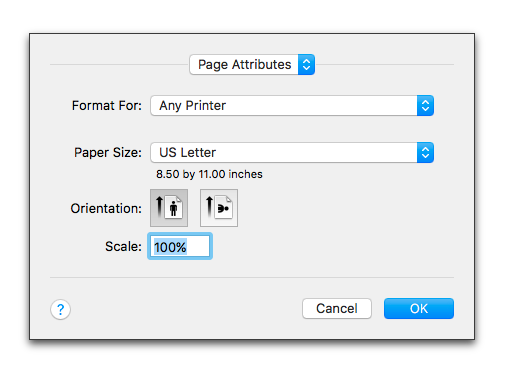Viewport: 505px width, 372px height.
Task: Confirm settings with OK button
Action: (x=419, y=308)
